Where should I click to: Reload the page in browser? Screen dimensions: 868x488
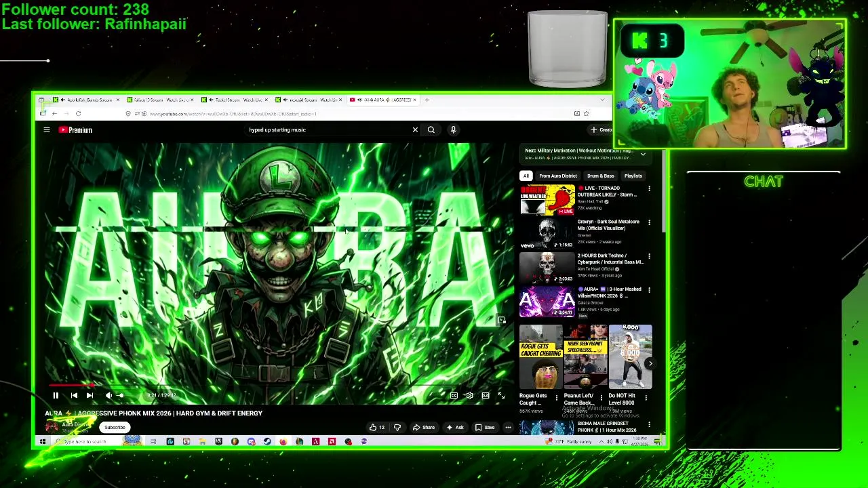pos(78,114)
